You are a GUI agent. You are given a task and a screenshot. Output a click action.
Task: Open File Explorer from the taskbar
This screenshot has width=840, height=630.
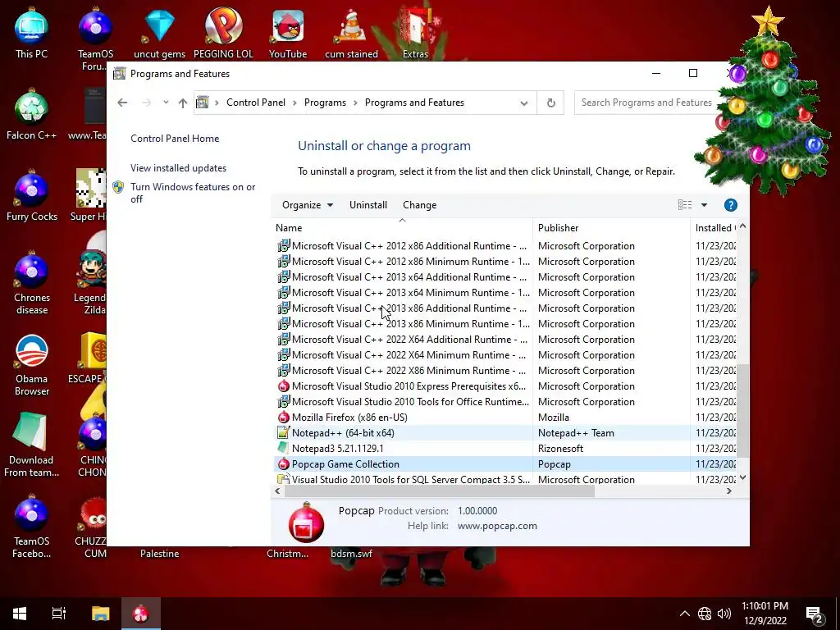[100, 614]
